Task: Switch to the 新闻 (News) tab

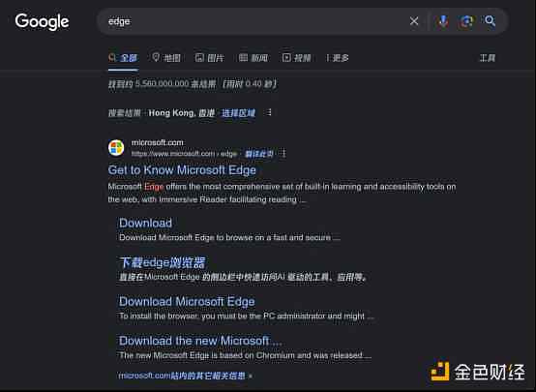Action: 253,58
